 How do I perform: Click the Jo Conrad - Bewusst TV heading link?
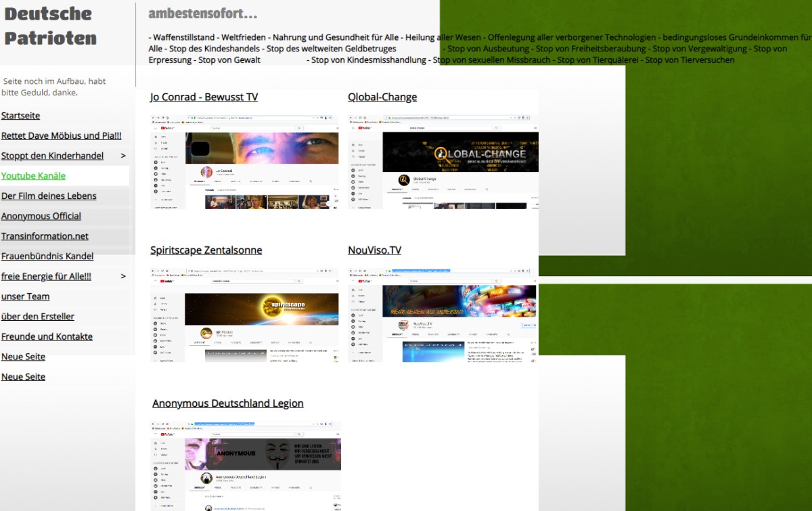[204, 97]
